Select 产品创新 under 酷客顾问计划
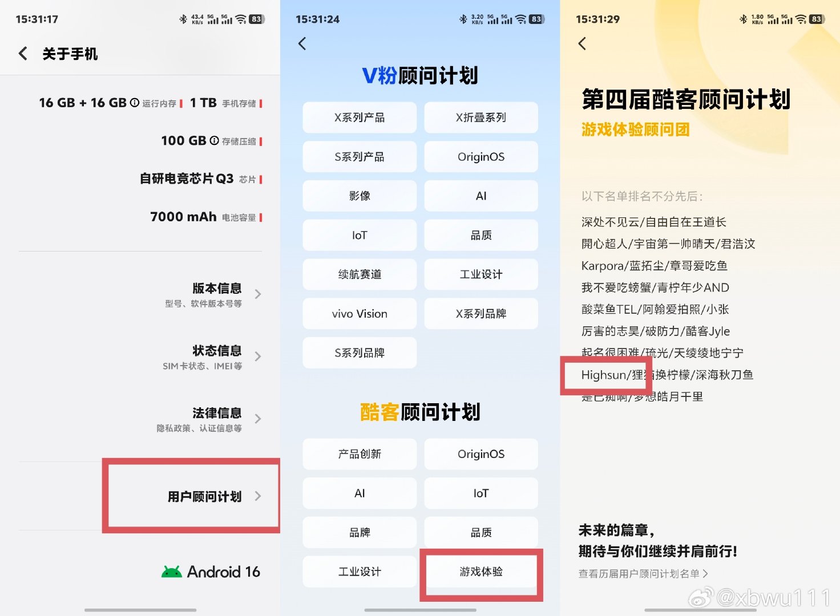The width and height of the screenshot is (840, 616). 360,454
